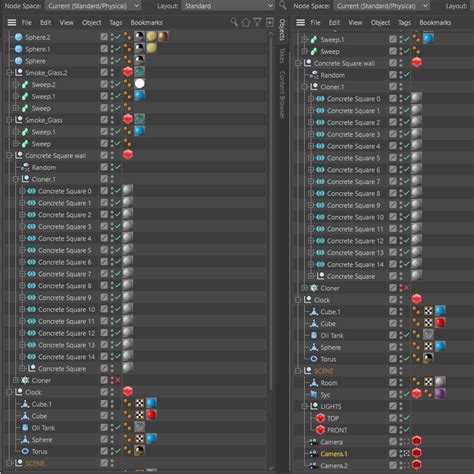This screenshot has height=474, width=474.
Task: Click the Camera.1 object icon in right panel
Action: click(x=313, y=454)
